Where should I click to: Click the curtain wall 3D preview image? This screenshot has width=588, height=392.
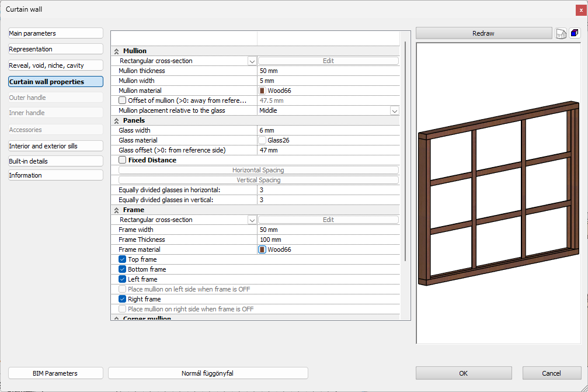(x=499, y=193)
